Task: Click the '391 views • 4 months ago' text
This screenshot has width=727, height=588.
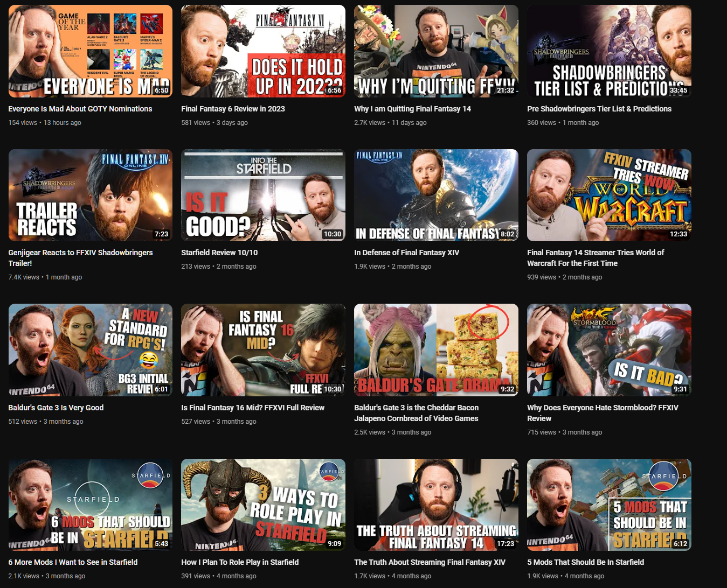Action: tap(219, 576)
